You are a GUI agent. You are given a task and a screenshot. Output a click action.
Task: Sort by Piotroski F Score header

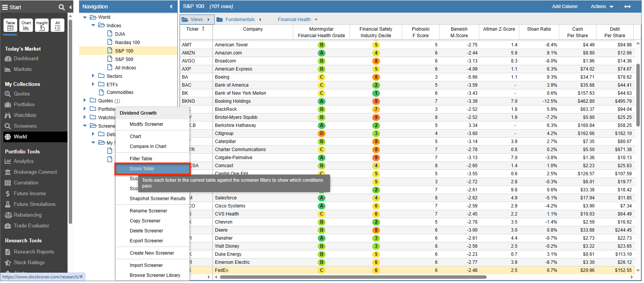tap(420, 32)
